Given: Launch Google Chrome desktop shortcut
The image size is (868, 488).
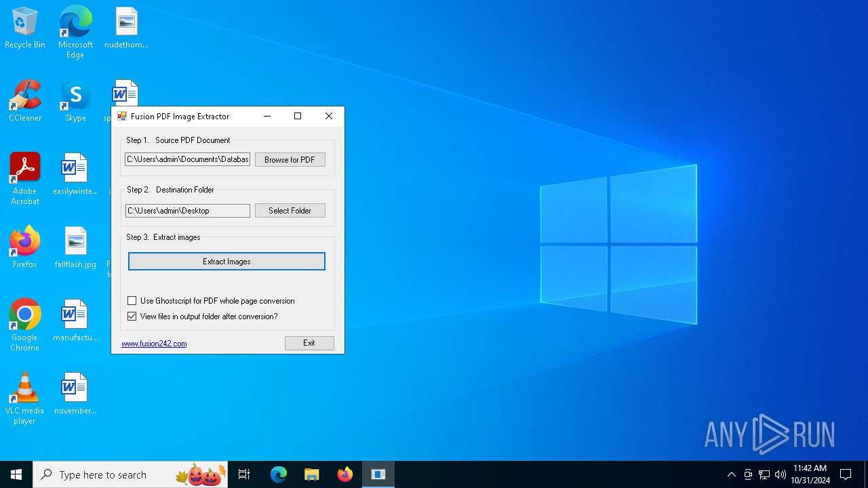Looking at the screenshot, I should pos(25,325).
